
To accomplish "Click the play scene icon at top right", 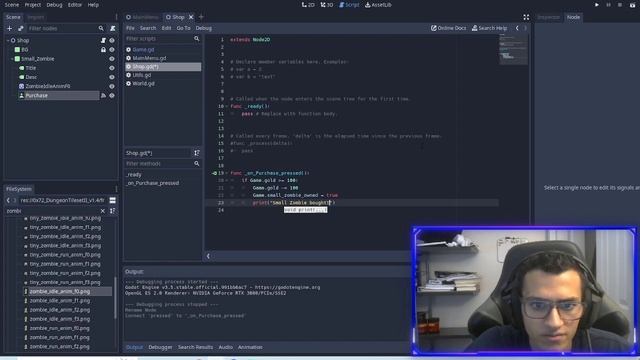I will (x=632, y=5).
